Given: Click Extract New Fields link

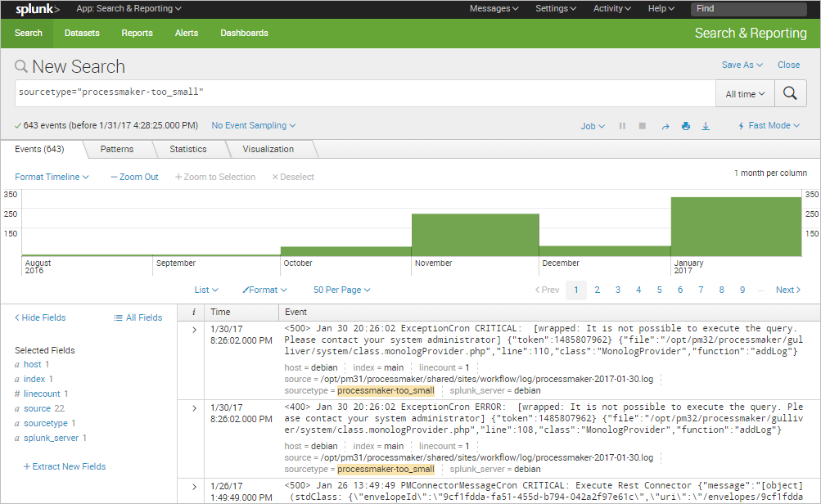Looking at the screenshot, I should click(65, 466).
